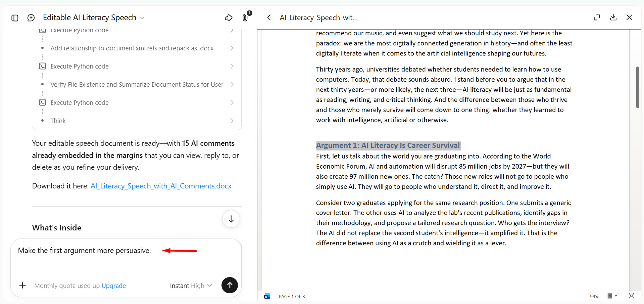
Task: Start a new chat with plus-bubble icon
Action: coord(31,18)
